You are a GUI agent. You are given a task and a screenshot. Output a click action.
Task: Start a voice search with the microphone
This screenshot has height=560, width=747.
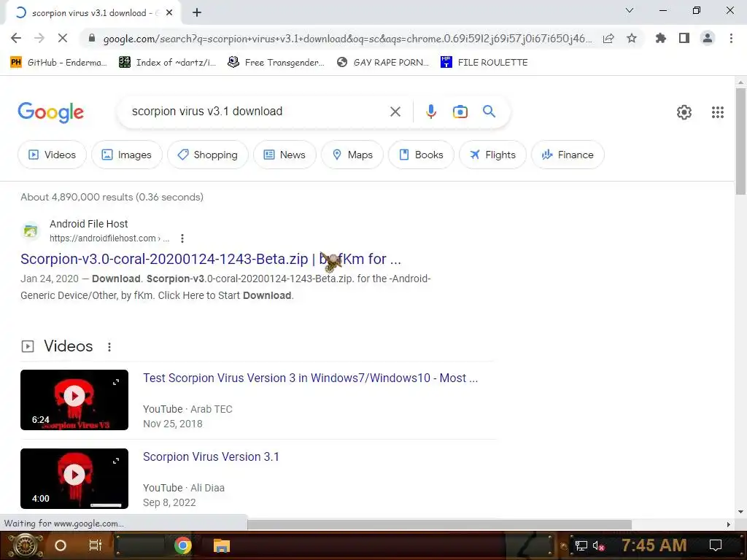click(x=430, y=112)
